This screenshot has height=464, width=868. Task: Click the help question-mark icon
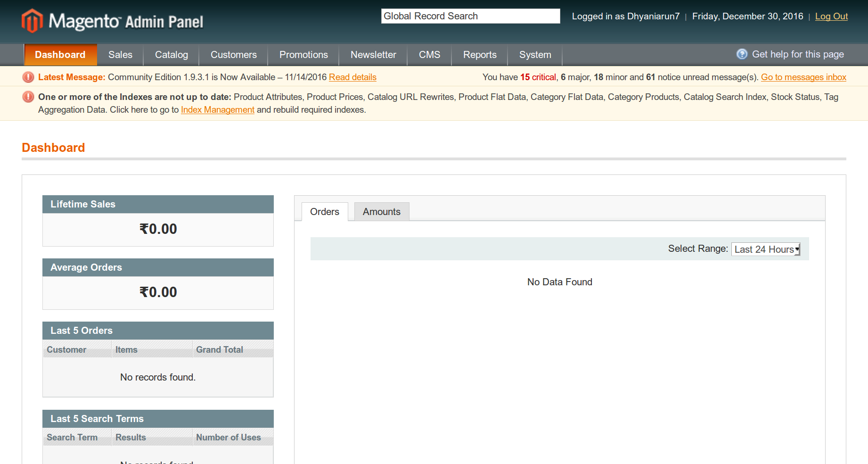click(742, 54)
